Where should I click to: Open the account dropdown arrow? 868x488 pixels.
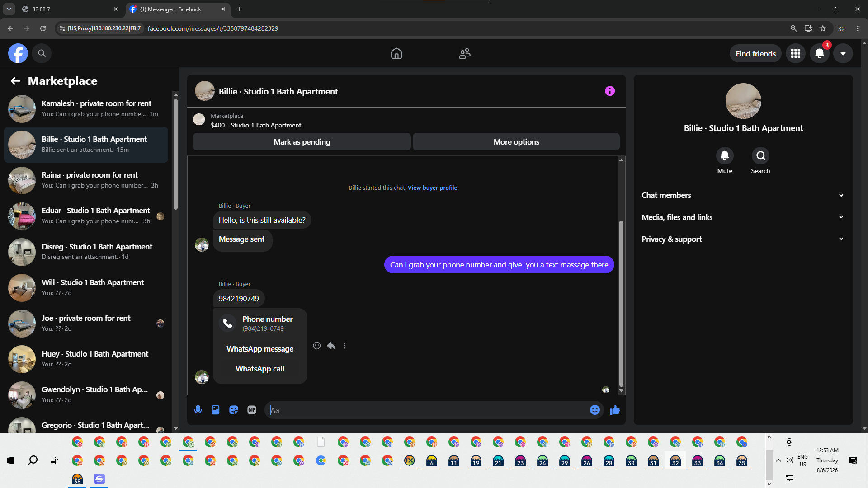pyautogui.click(x=843, y=53)
